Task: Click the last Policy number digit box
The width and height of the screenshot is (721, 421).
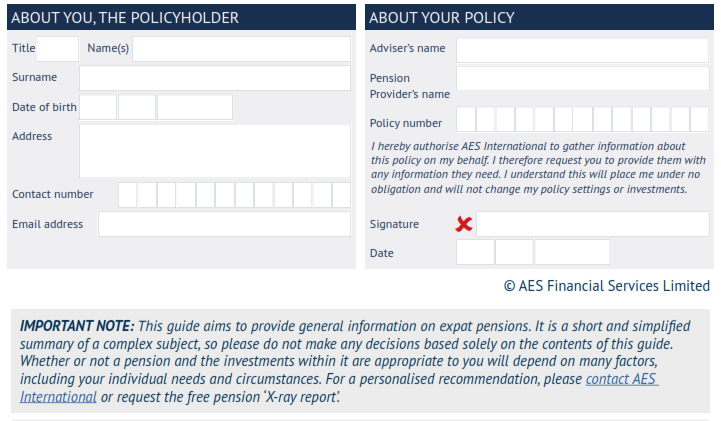Action: coord(699,120)
